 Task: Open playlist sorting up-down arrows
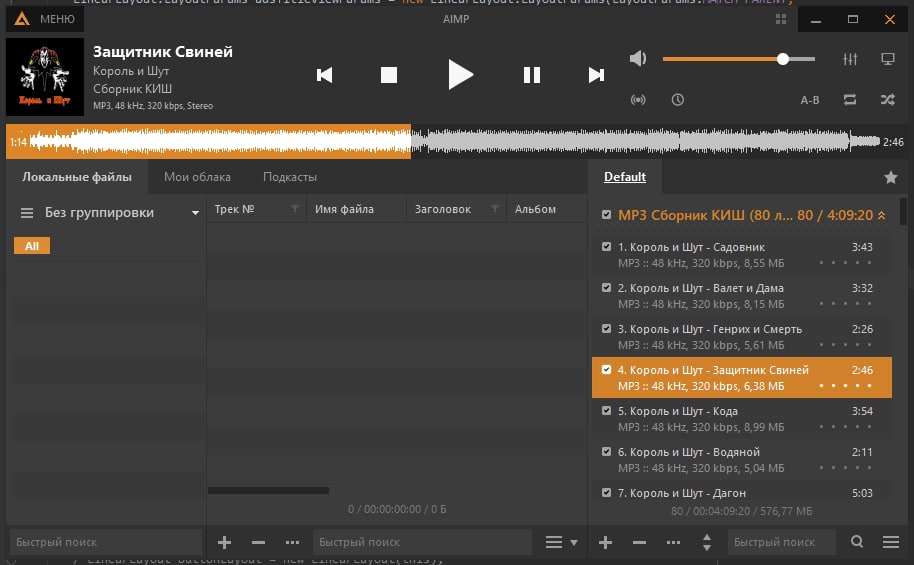(706, 542)
